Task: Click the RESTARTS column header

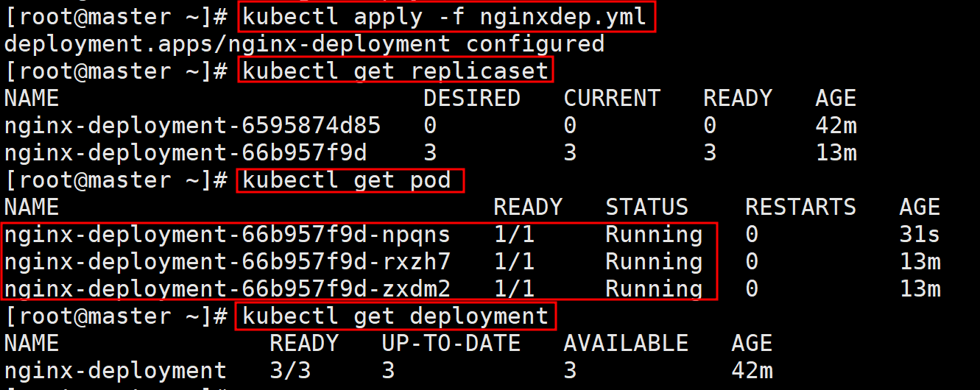Action: click(800, 208)
